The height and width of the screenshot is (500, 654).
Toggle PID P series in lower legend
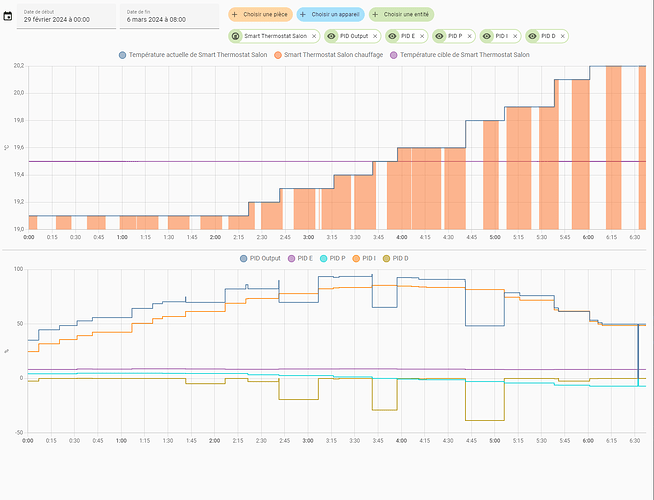pos(332,259)
